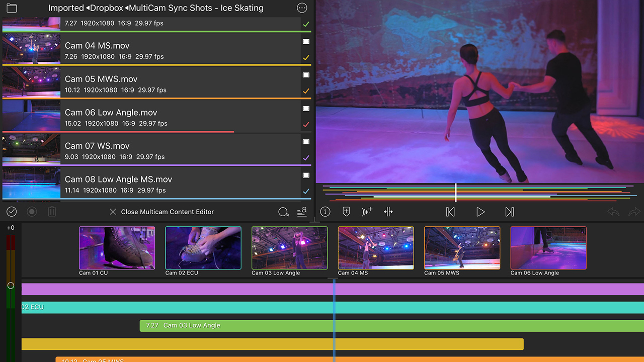Toggle green checkmark on the 7.27 clip row

[306, 24]
